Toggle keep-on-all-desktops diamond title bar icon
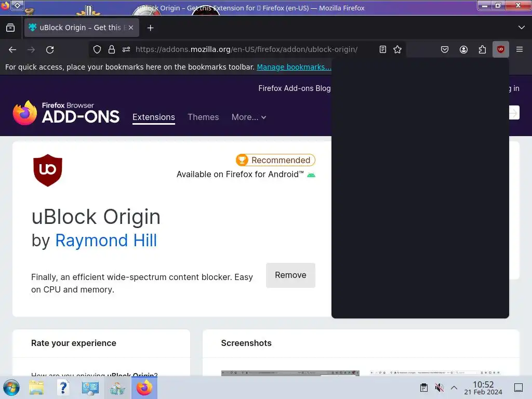The image size is (532, 399). (x=18, y=5)
